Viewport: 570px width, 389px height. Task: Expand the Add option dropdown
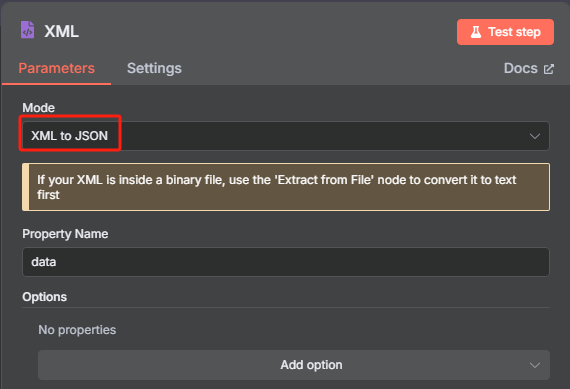pos(294,365)
